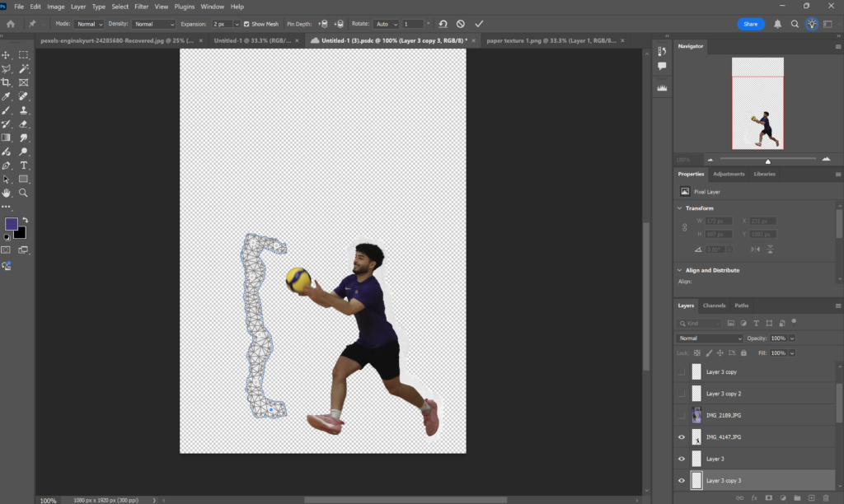The height and width of the screenshot is (504, 844).
Task: Click the Remove All Pins reset icon
Action: coord(443,24)
